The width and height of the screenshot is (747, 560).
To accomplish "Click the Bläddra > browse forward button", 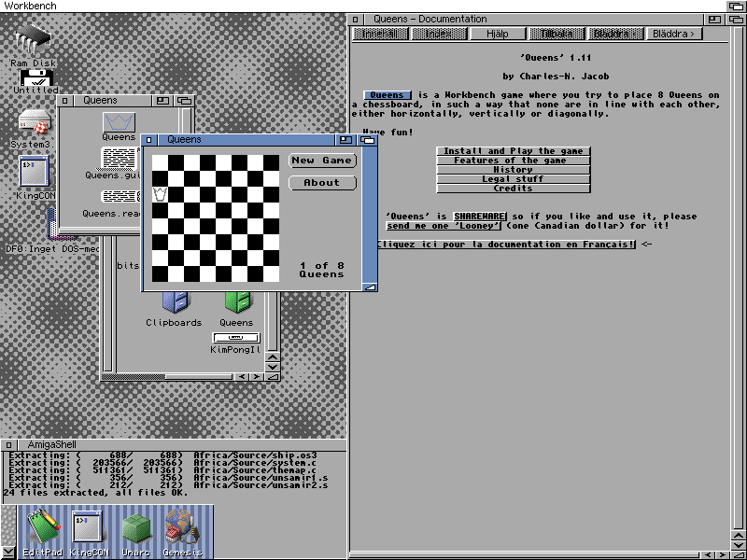I will (673, 34).
